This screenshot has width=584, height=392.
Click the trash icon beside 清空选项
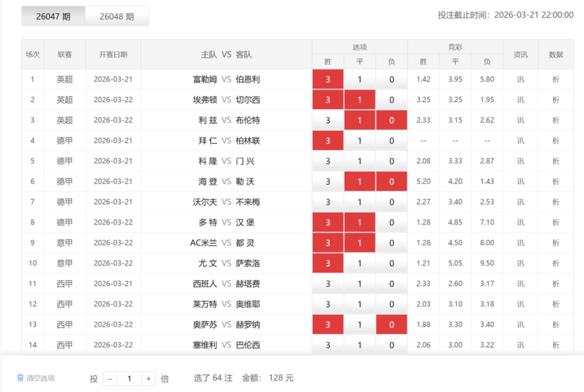click(20, 378)
